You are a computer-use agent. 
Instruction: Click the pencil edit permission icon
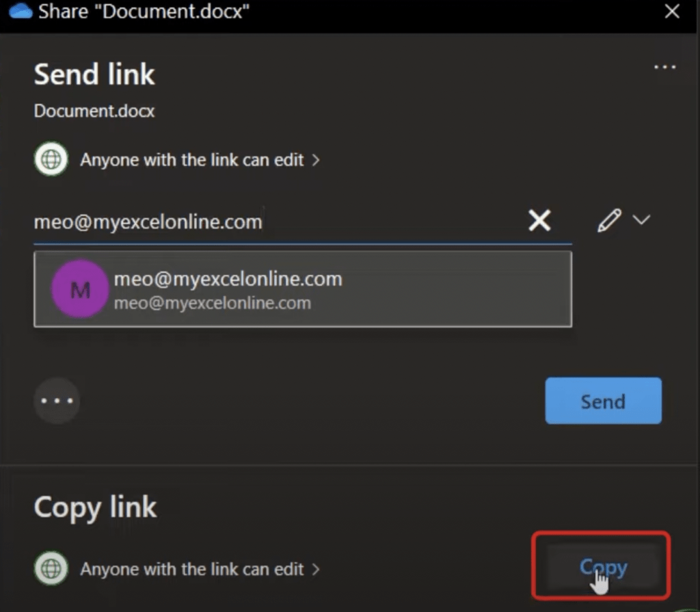pos(609,220)
